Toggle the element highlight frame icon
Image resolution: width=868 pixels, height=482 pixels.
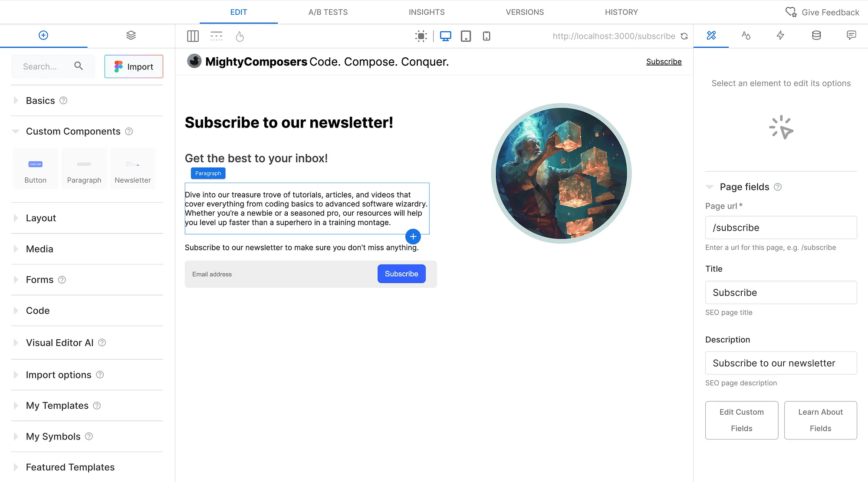point(421,36)
